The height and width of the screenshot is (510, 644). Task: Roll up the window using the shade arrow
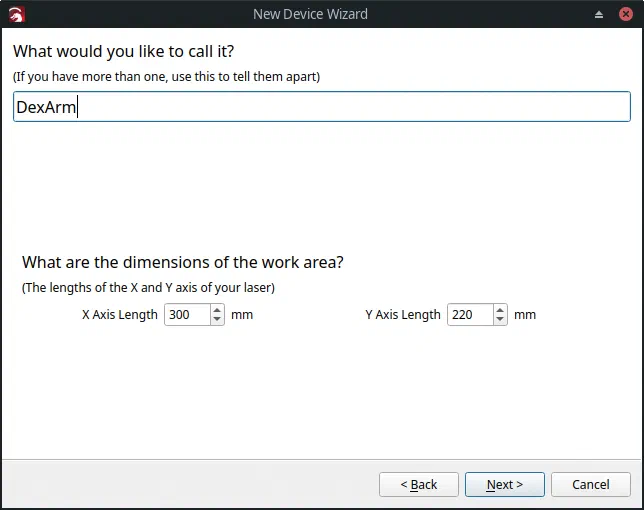599,15
